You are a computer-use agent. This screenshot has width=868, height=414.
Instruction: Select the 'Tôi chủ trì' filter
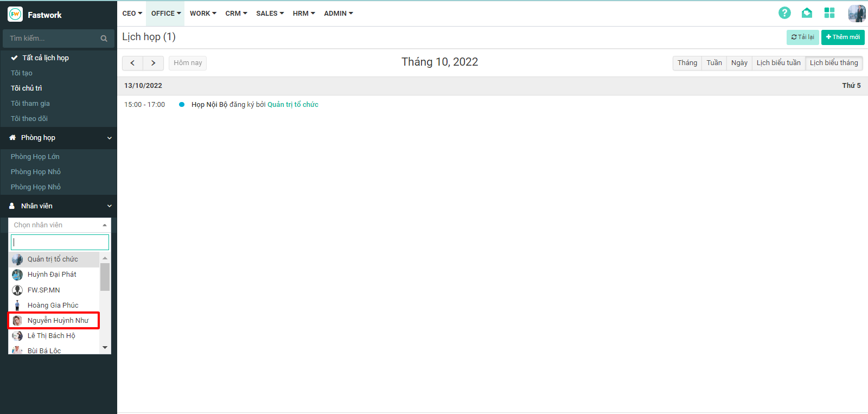tap(26, 88)
